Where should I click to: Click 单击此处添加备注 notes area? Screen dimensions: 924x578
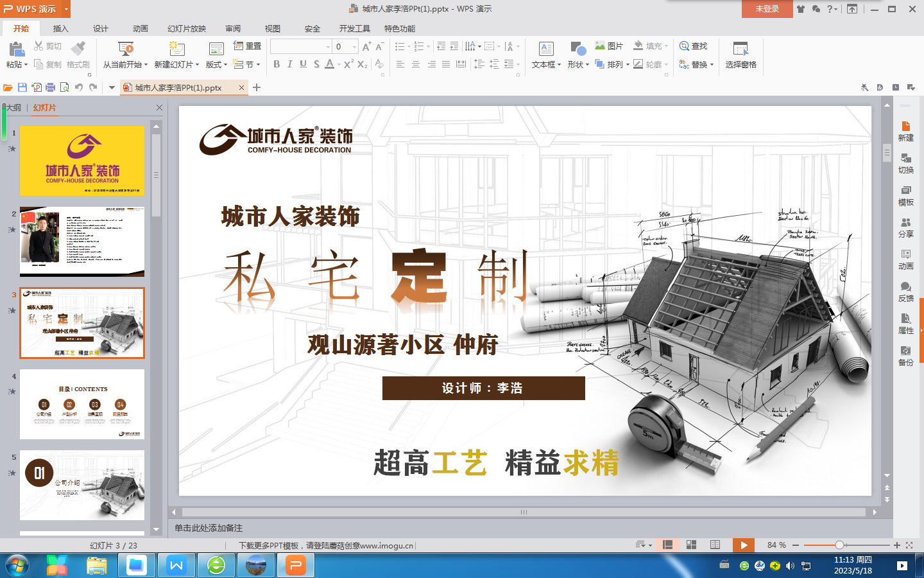pyautogui.click(x=209, y=528)
